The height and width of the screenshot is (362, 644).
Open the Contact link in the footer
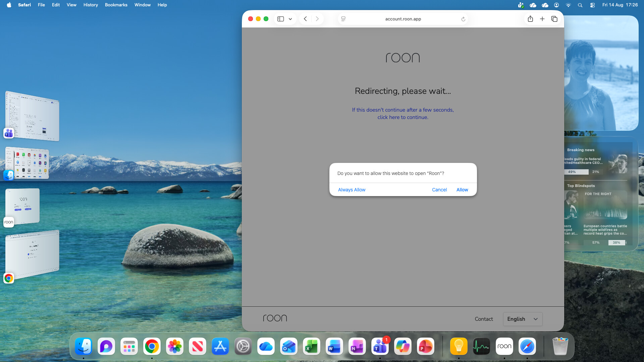click(484, 319)
